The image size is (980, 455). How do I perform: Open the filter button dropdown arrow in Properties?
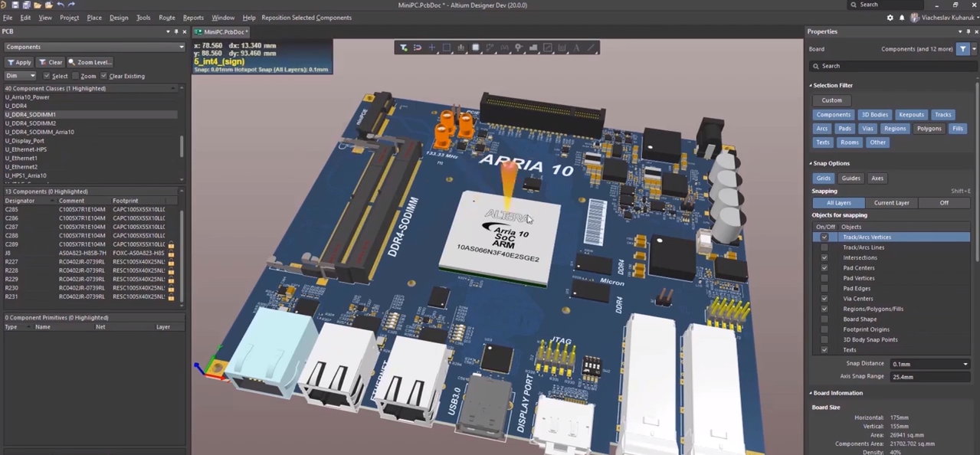[x=975, y=49]
